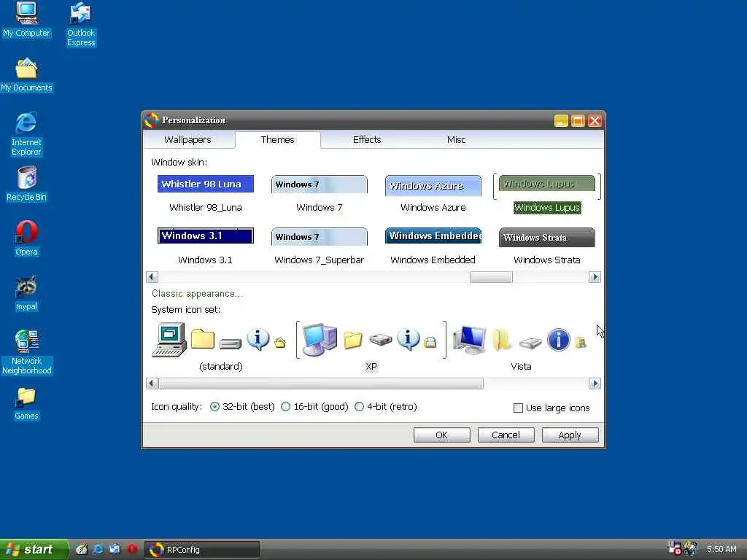This screenshot has width=747, height=560.
Task: Click the Vista icon set label
Action: 521,366
